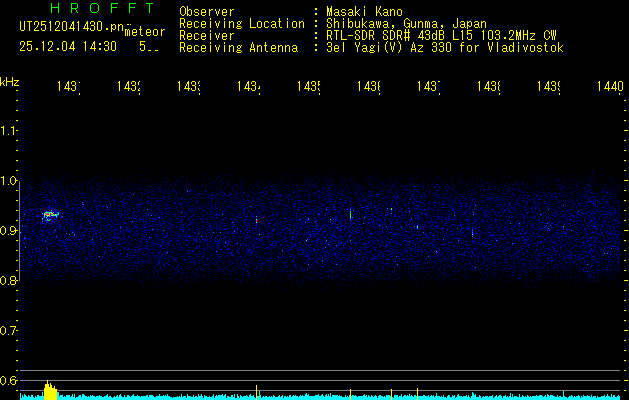Click the Receiving Location label

coord(241,24)
